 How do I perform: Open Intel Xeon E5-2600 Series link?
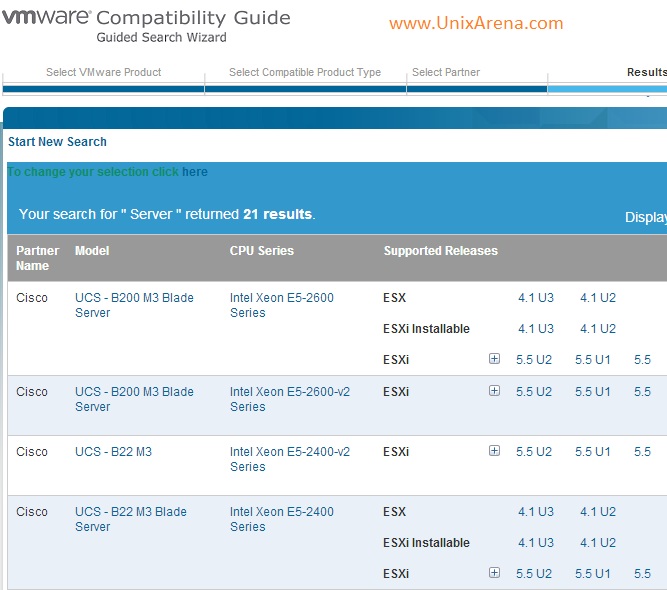pos(282,305)
